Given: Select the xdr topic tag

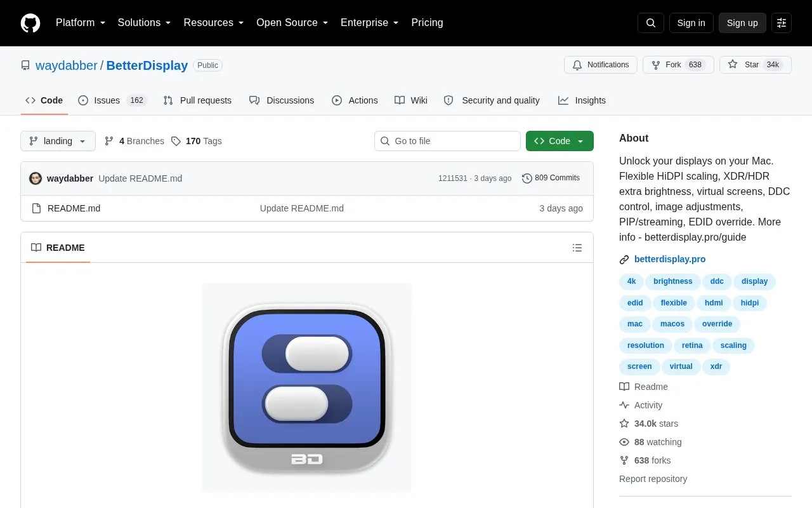Looking at the screenshot, I should point(716,366).
